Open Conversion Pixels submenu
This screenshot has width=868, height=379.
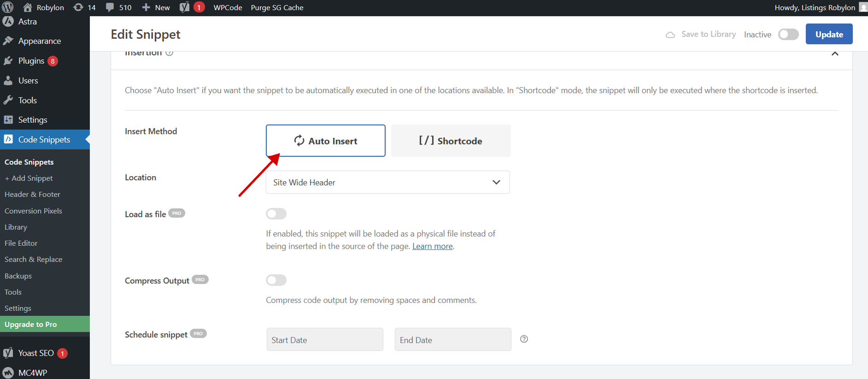(33, 211)
